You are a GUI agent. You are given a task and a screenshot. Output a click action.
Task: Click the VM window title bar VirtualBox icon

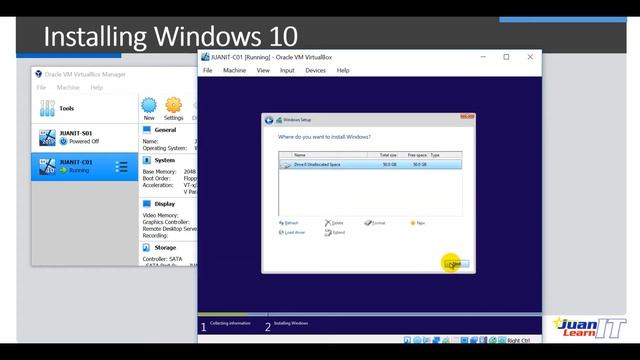[205, 57]
